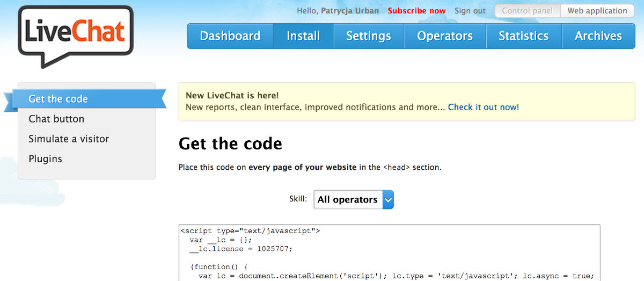Screen dimensions: 644x281
Task: Click the New LiveChat is here! notice title
Action: click(x=232, y=96)
